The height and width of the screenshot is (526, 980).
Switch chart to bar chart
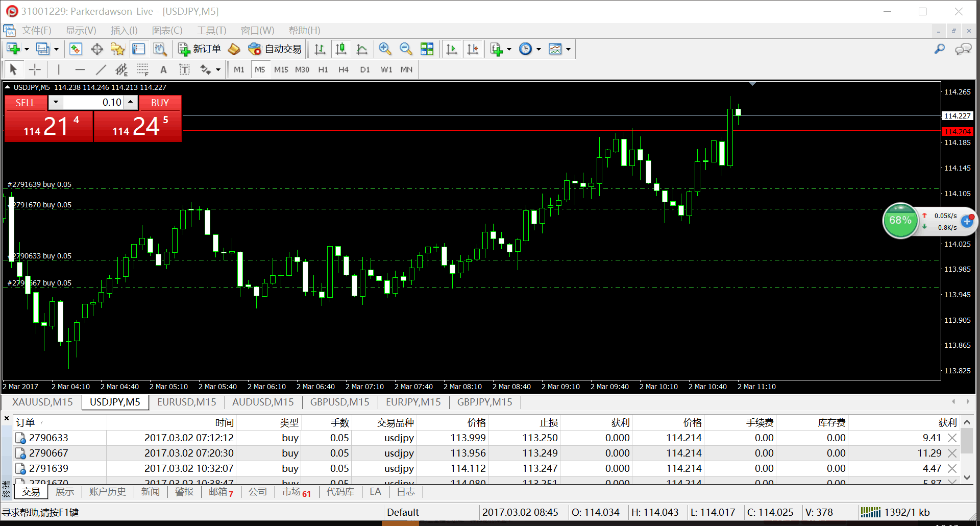(x=320, y=49)
